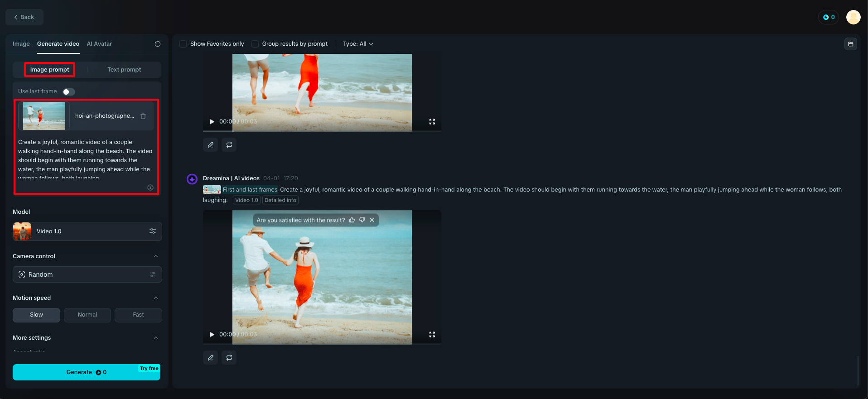The image size is (868, 399).
Task: Click the reset refresh icon beside AI Avatar
Action: tap(158, 44)
